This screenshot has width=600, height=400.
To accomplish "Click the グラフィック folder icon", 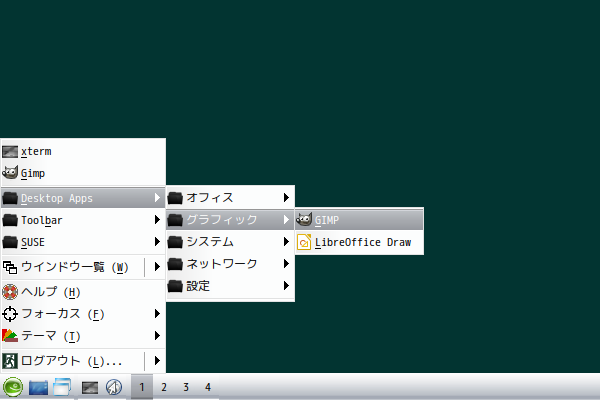I will 175,220.
